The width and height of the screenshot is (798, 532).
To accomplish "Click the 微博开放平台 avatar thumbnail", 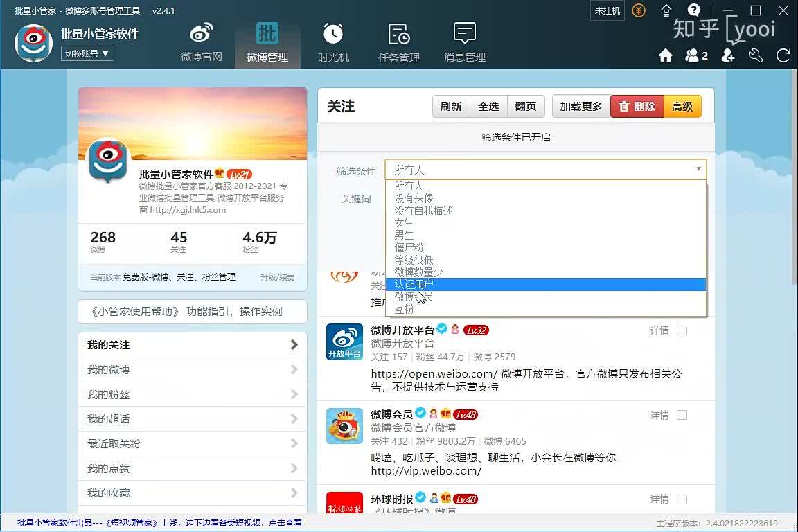I will click(344, 342).
